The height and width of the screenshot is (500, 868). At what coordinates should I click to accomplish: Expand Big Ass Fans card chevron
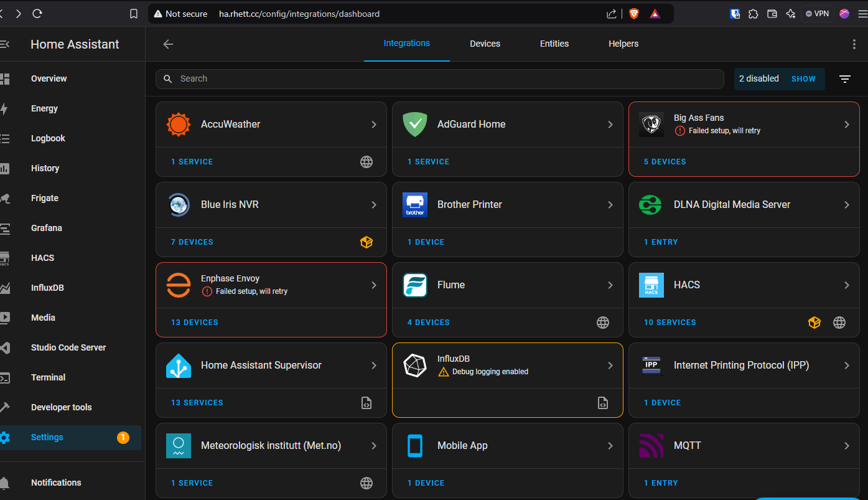(847, 125)
